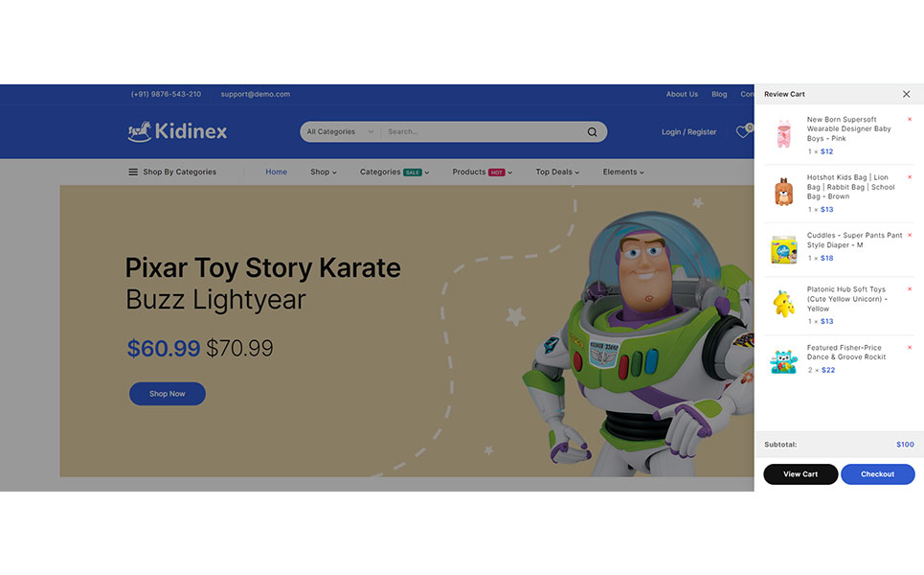
Task: Close the Review Cart panel
Action: point(907,94)
